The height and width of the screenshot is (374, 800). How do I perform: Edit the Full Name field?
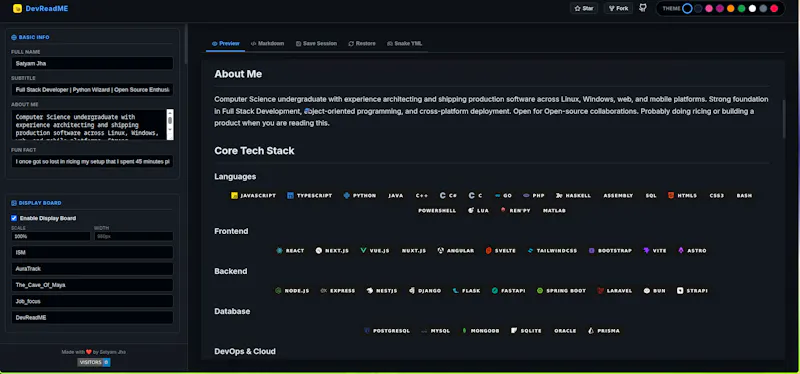[92, 63]
